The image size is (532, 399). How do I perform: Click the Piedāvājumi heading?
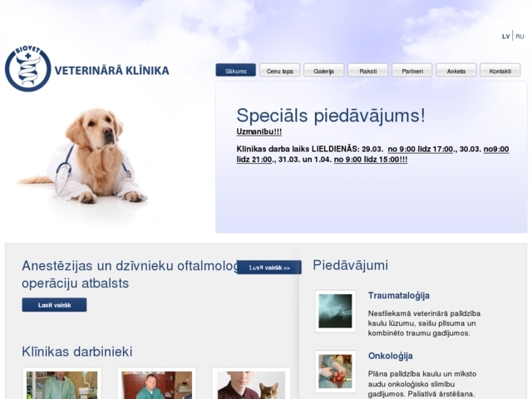350,265
